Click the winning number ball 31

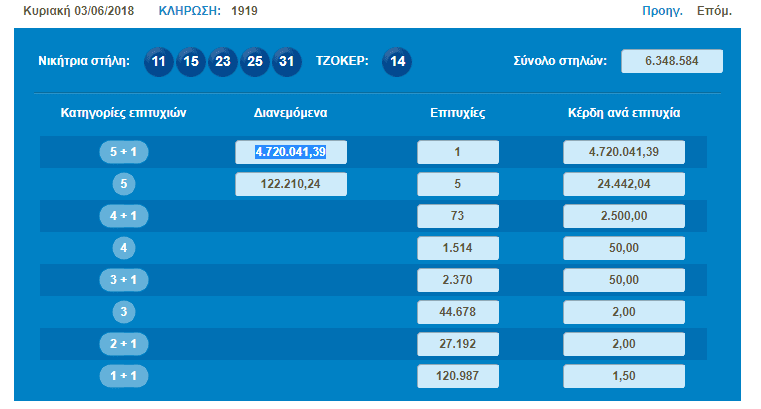tap(287, 61)
